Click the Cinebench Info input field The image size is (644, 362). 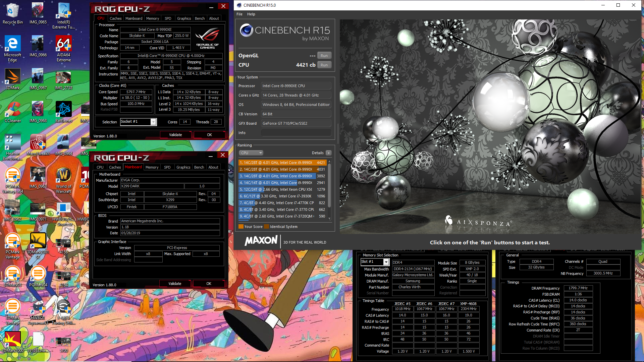296,133
